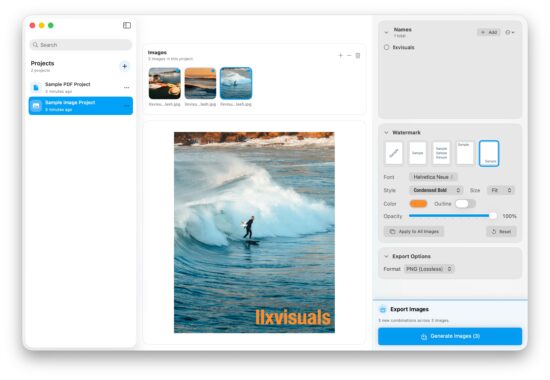Add an image using the Images plus icon
The image size is (550, 380).
340,55
